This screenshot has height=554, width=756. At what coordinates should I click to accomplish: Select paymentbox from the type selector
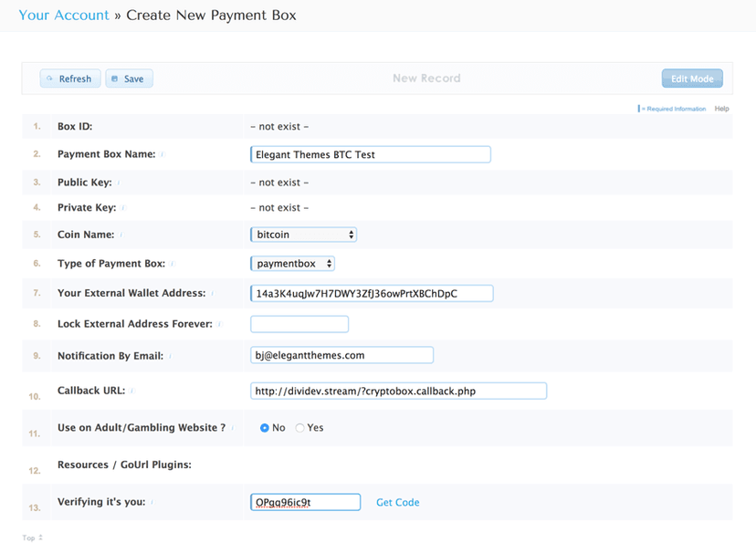pyautogui.click(x=292, y=263)
